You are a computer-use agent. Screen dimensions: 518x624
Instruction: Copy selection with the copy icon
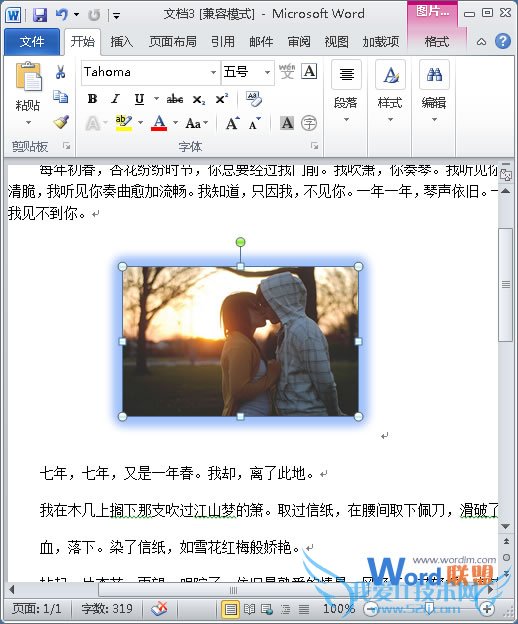click(60, 96)
